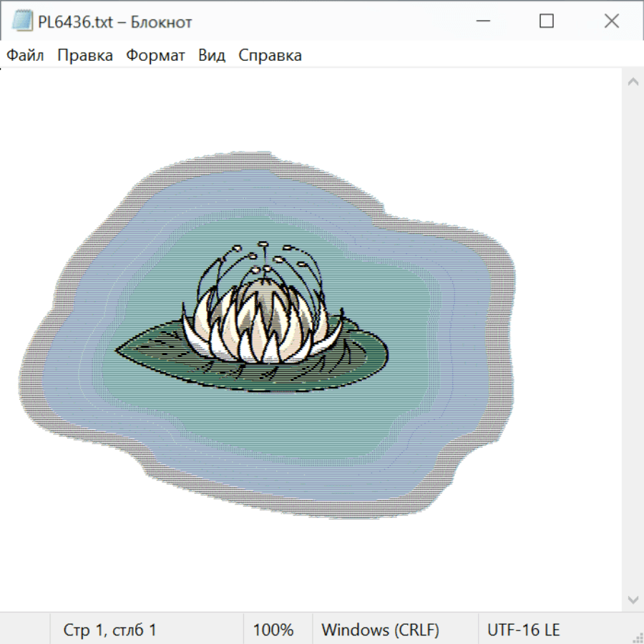Minimize the Блокнот window
Viewport: 644px width, 644px height.
coord(482,21)
